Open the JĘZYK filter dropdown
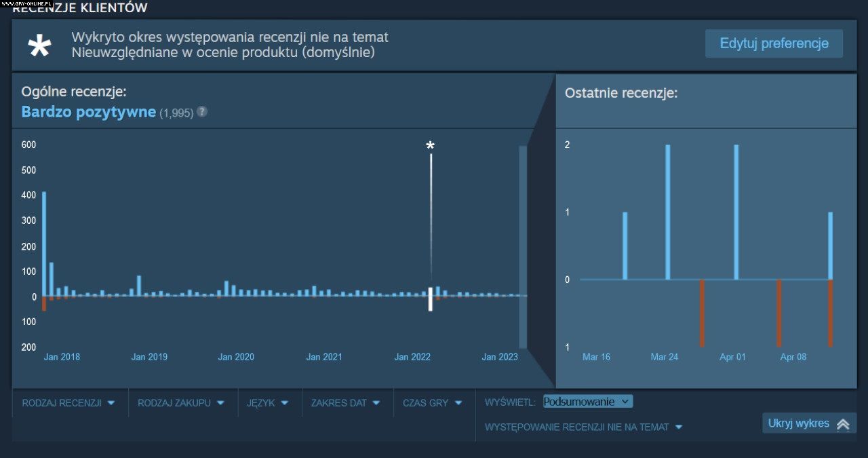Screen dimensions: 868x458 click(266, 403)
